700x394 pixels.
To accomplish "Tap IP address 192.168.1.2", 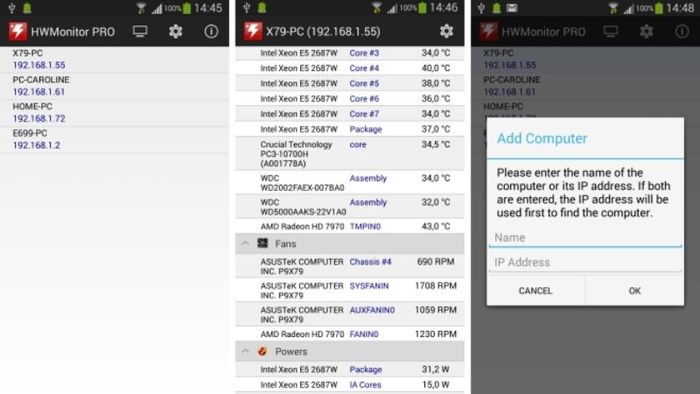I will pyautogui.click(x=36, y=145).
